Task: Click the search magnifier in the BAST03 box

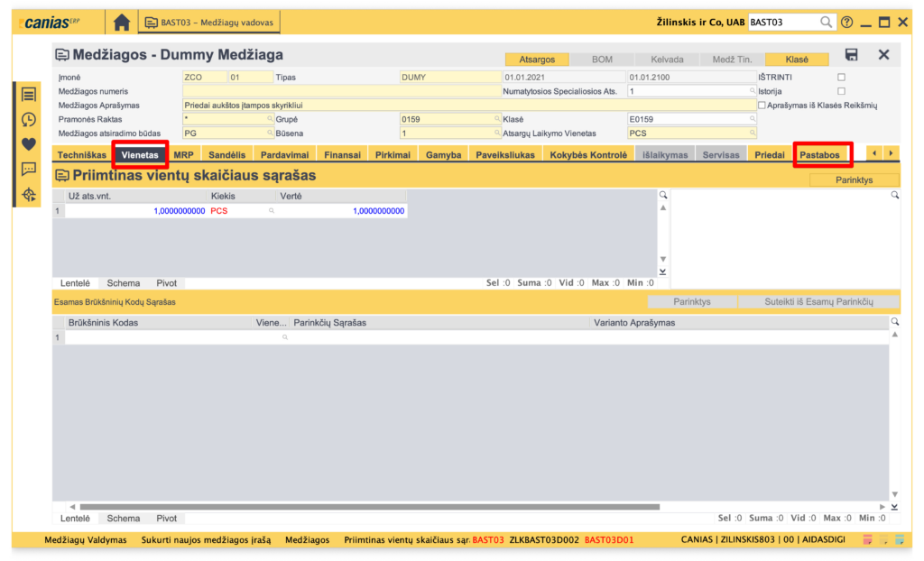Action: point(826,22)
